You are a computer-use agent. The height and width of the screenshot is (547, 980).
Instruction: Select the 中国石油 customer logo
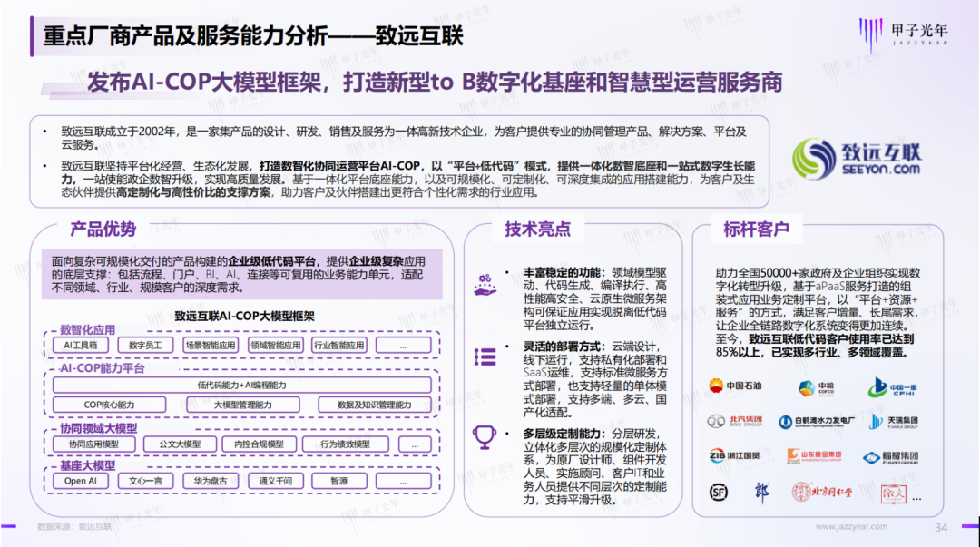[735, 386]
